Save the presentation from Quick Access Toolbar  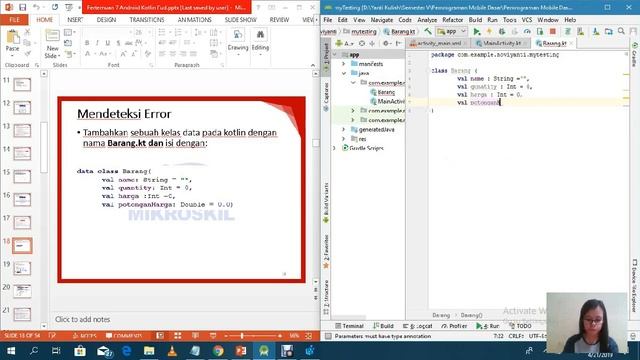pyautogui.click(x=22, y=7)
